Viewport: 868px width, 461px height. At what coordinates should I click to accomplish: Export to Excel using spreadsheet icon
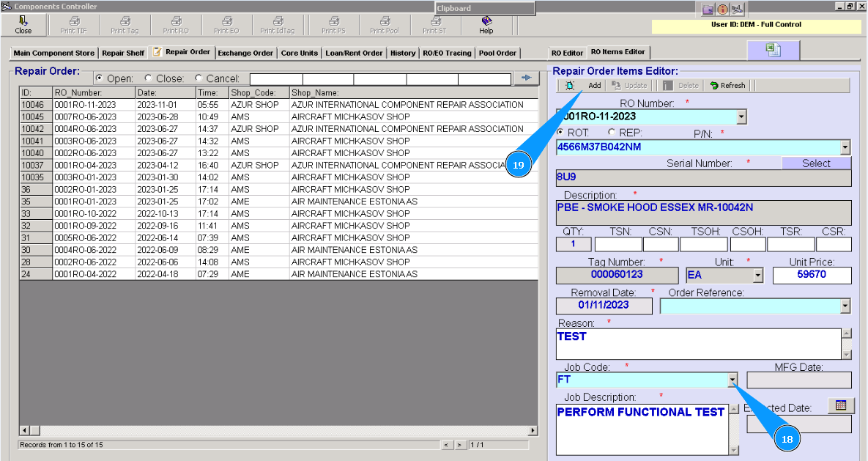pyautogui.click(x=774, y=50)
